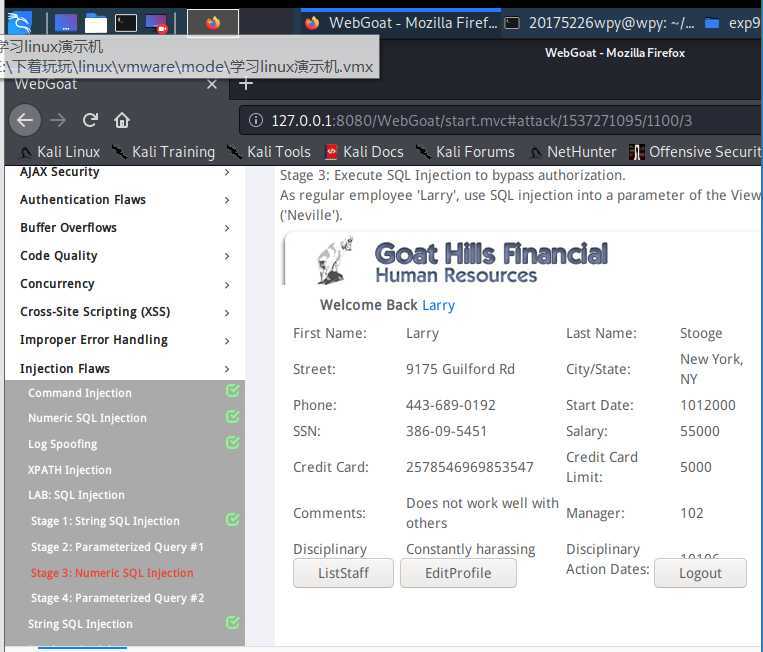Screen dimensions: 763x652
Task: Open Stage 4: Parameterized Query #2
Action: [x=117, y=598]
